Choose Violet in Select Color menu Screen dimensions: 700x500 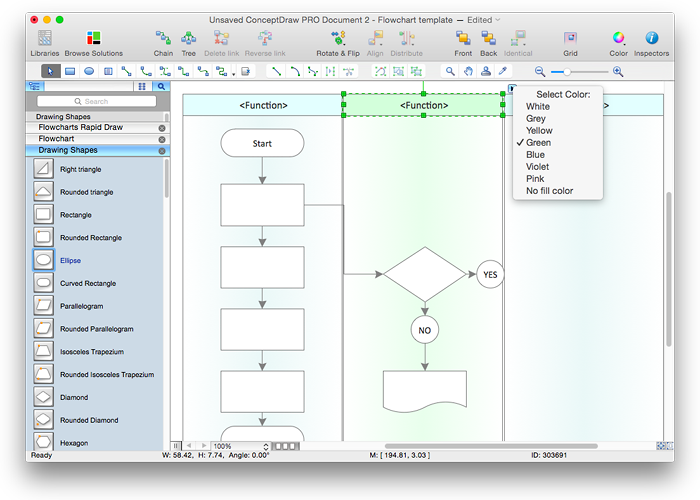pyautogui.click(x=558, y=167)
